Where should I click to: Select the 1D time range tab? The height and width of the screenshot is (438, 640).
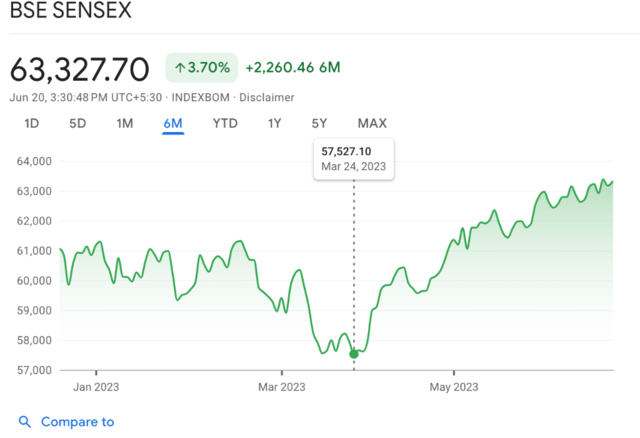coord(32,123)
